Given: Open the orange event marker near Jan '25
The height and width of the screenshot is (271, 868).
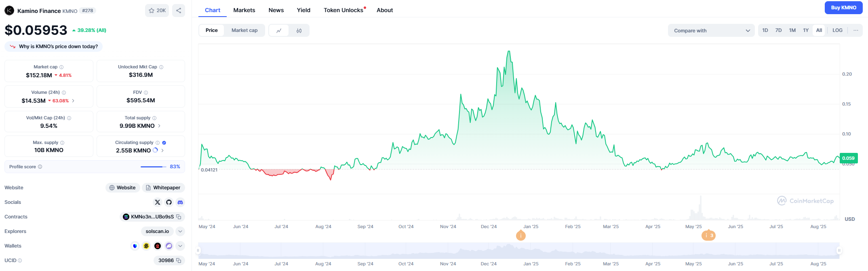Looking at the screenshot, I should tap(521, 235).
